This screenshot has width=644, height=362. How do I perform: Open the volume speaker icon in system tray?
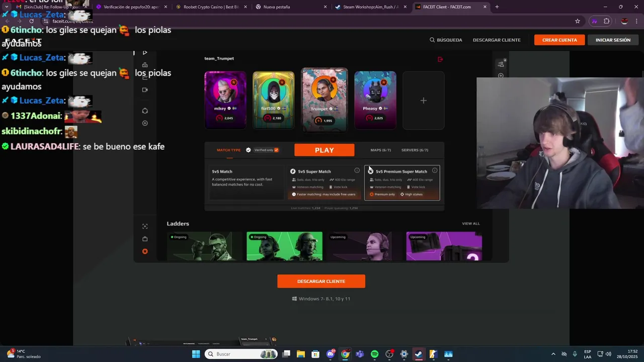click(x=608, y=354)
